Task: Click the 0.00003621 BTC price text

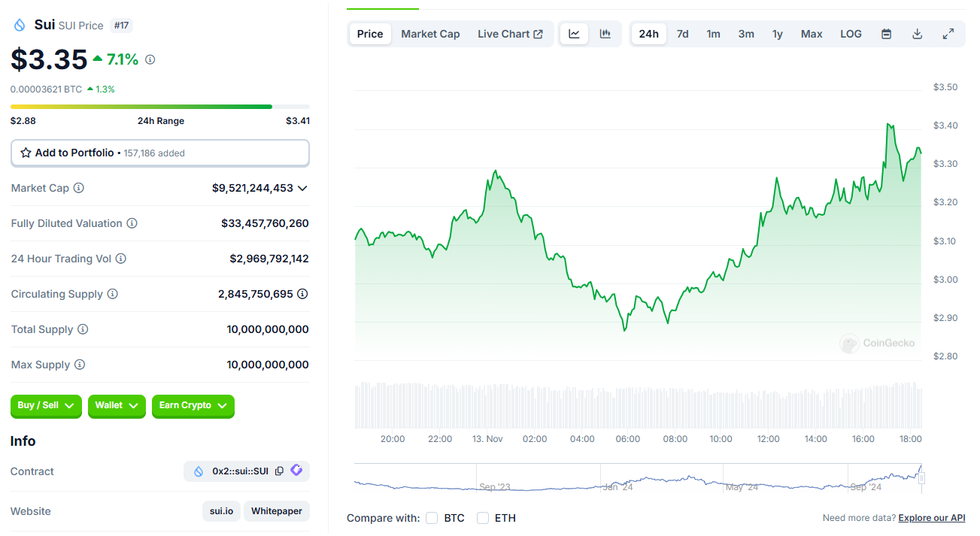Action: click(x=46, y=89)
